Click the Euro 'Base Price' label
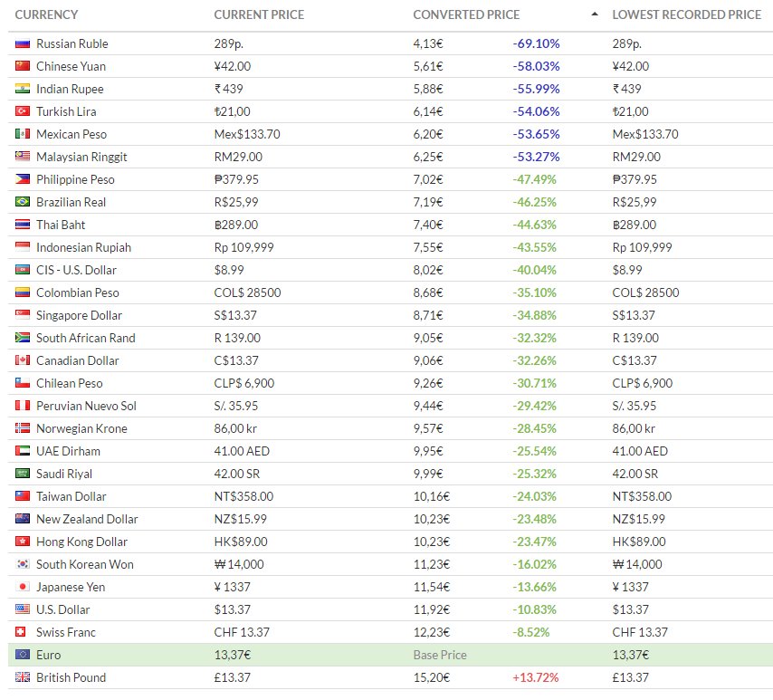 (x=440, y=655)
